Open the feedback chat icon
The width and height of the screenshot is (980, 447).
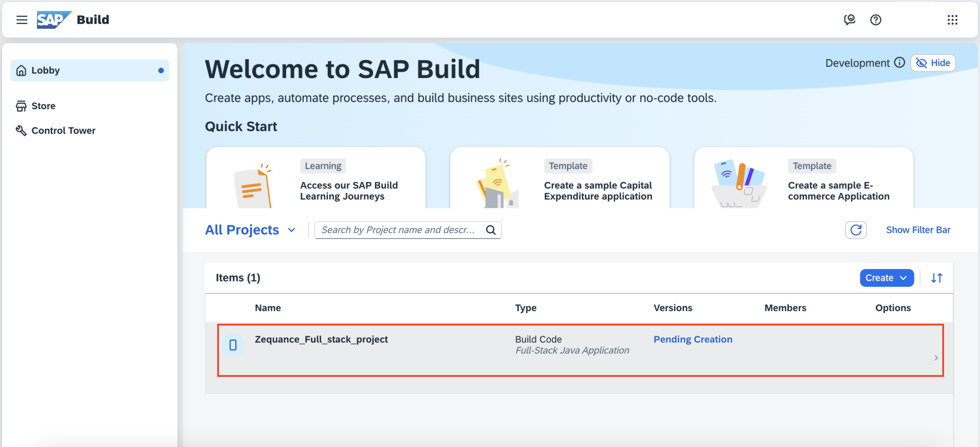click(x=850, y=20)
